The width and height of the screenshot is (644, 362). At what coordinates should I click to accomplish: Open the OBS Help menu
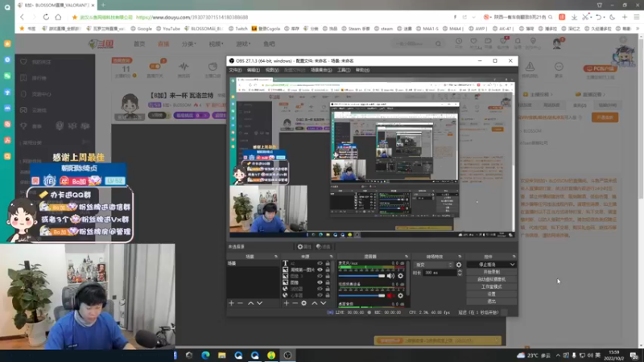point(362,70)
